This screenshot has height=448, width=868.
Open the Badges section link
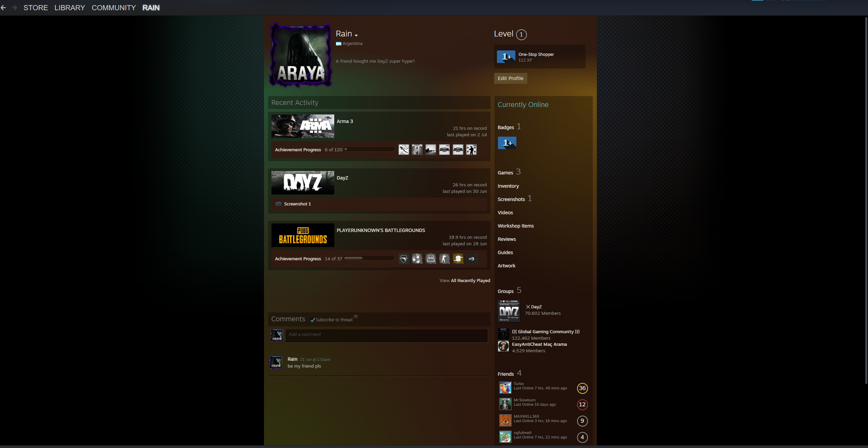(506, 127)
